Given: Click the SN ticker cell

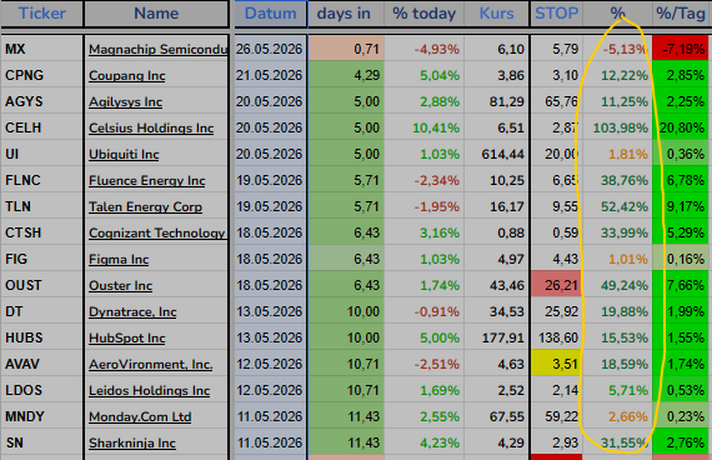Looking at the screenshot, I should 42,443.
